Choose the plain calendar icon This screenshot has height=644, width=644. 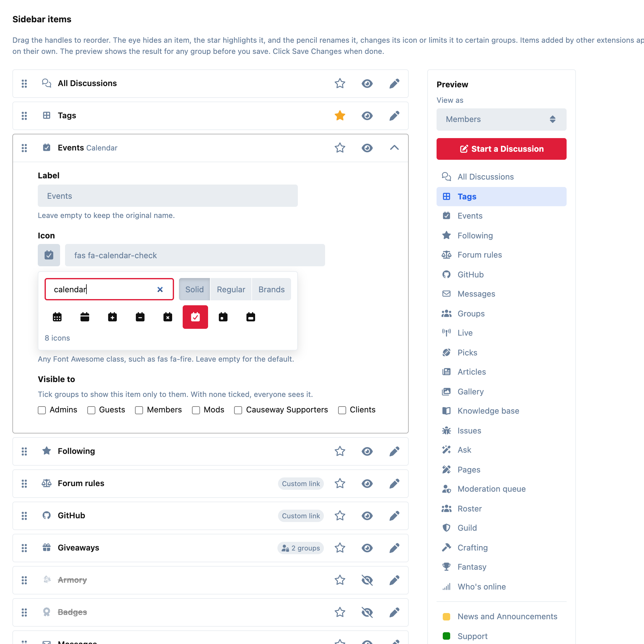(x=85, y=317)
